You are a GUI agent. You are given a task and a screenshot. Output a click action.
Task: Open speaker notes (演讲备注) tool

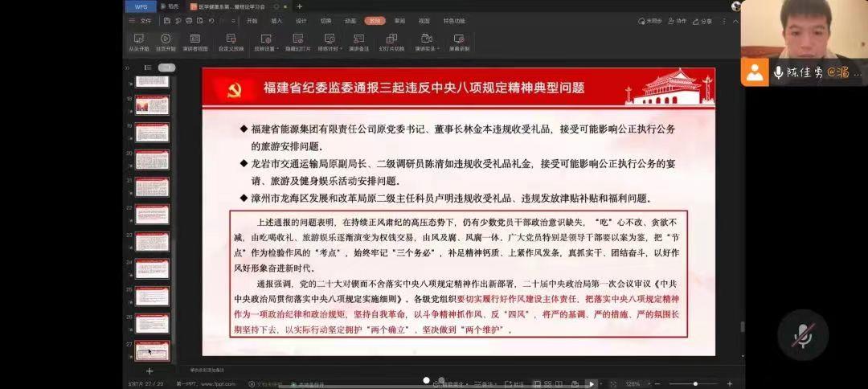358,42
